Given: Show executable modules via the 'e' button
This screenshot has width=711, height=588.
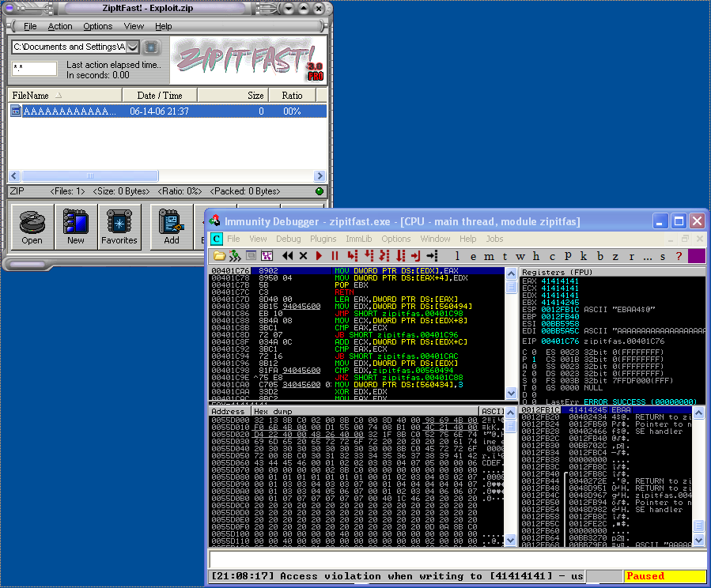Looking at the screenshot, I should click(473, 256).
